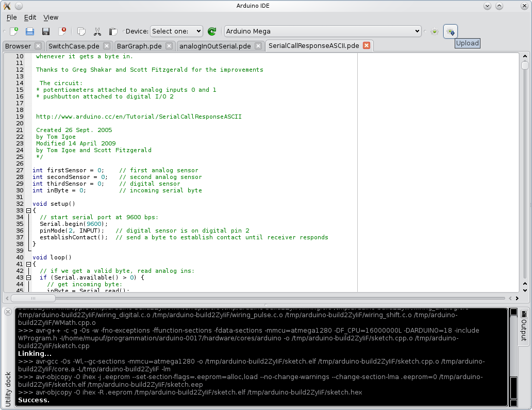Click the Utility dock side label
The width and height of the screenshot is (532, 410).
8,389
